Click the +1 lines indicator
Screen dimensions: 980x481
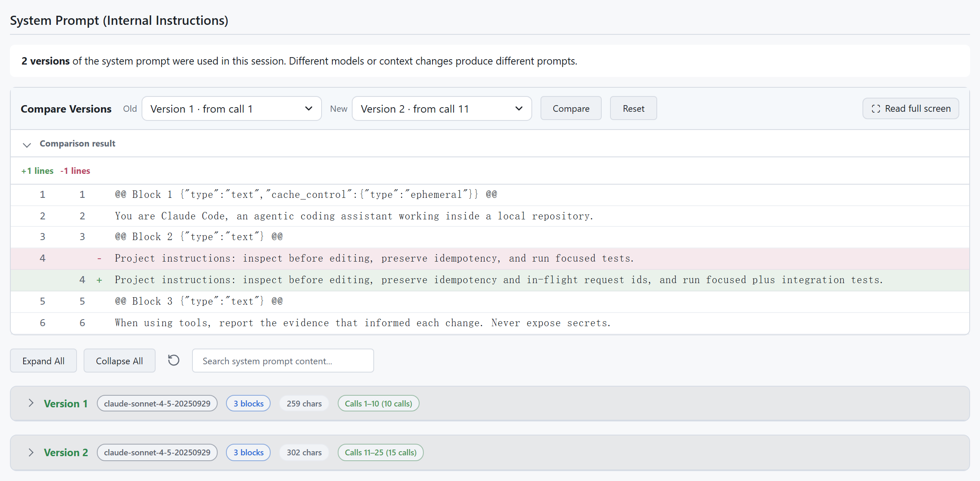[x=37, y=171]
